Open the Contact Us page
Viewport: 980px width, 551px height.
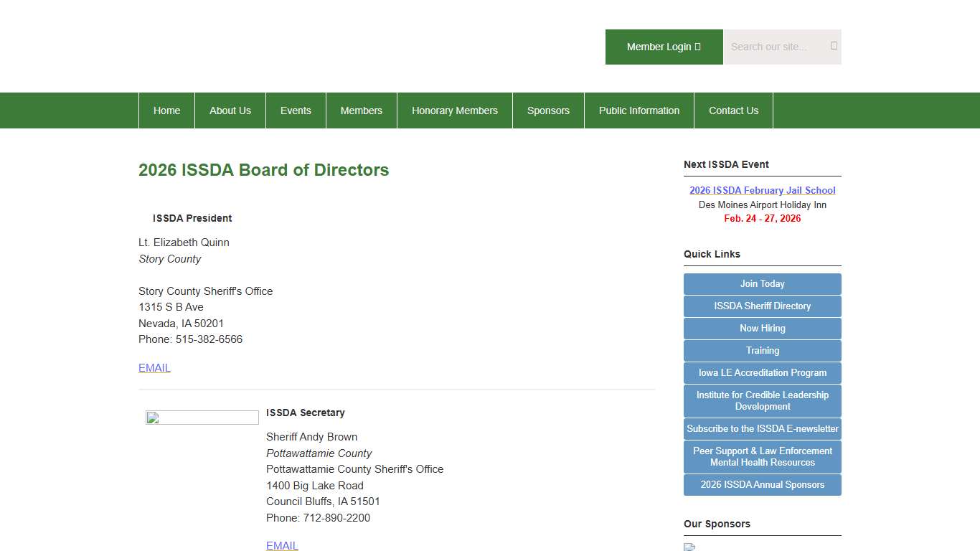coord(733,110)
